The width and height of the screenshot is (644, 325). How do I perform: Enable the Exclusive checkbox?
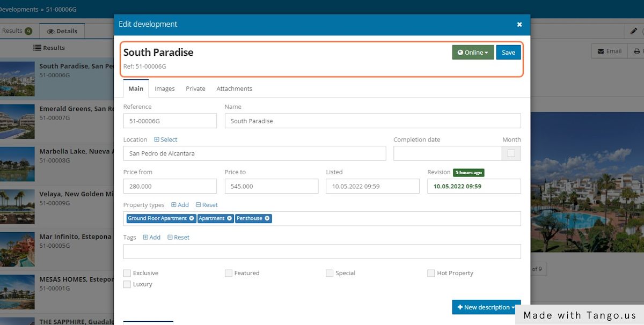point(127,273)
